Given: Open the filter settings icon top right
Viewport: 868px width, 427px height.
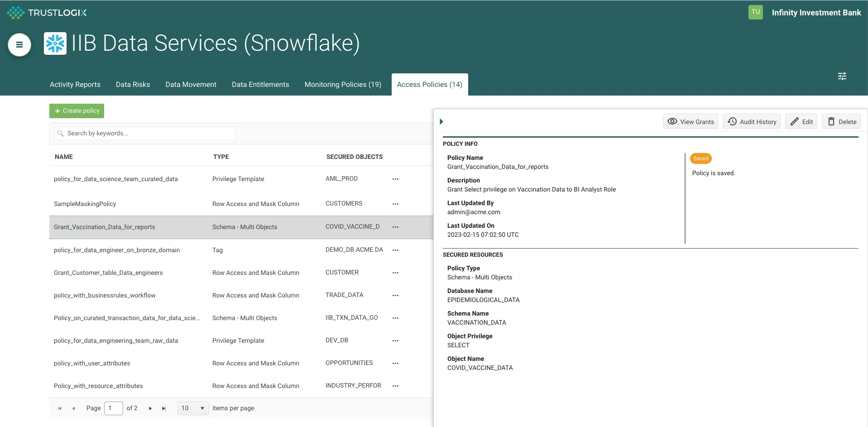Looking at the screenshot, I should (x=842, y=76).
